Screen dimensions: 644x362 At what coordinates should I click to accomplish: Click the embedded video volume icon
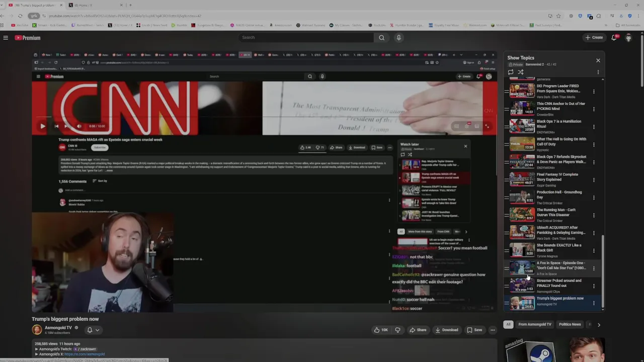tap(79, 126)
